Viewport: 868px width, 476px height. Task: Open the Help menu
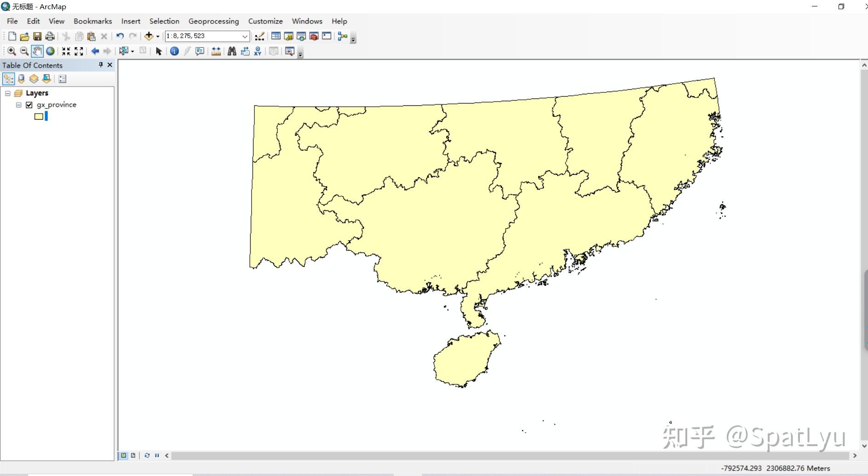click(x=339, y=21)
